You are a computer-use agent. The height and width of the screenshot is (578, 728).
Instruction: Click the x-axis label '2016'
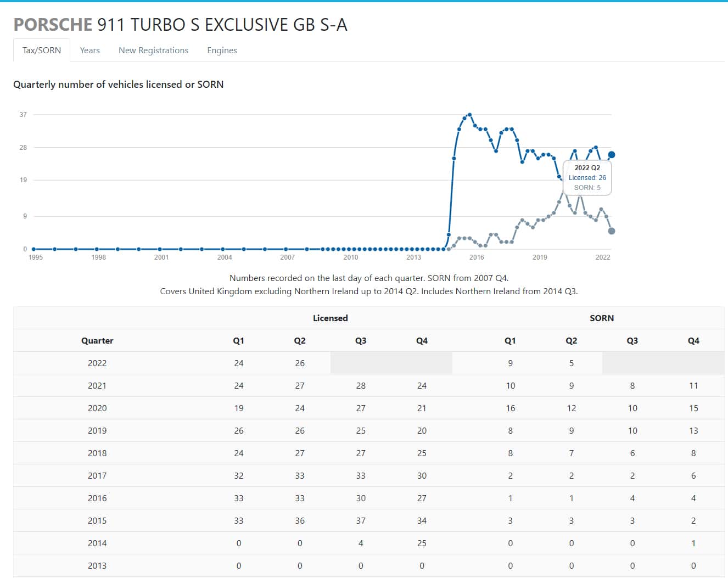(477, 257)
